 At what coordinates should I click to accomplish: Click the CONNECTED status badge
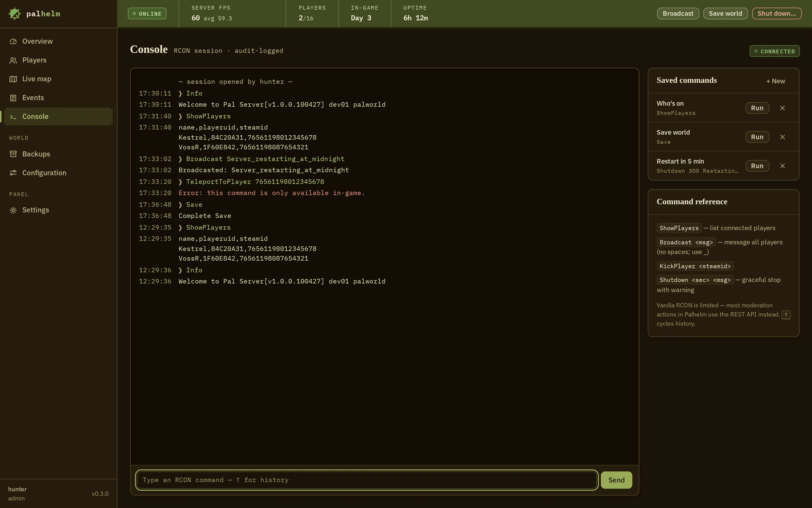click(774, 51)
